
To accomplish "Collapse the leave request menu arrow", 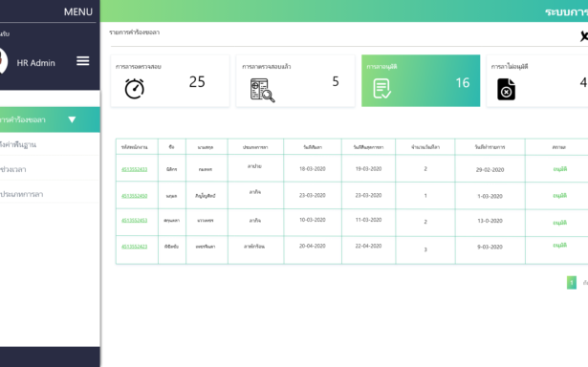I will coord(72,119).
